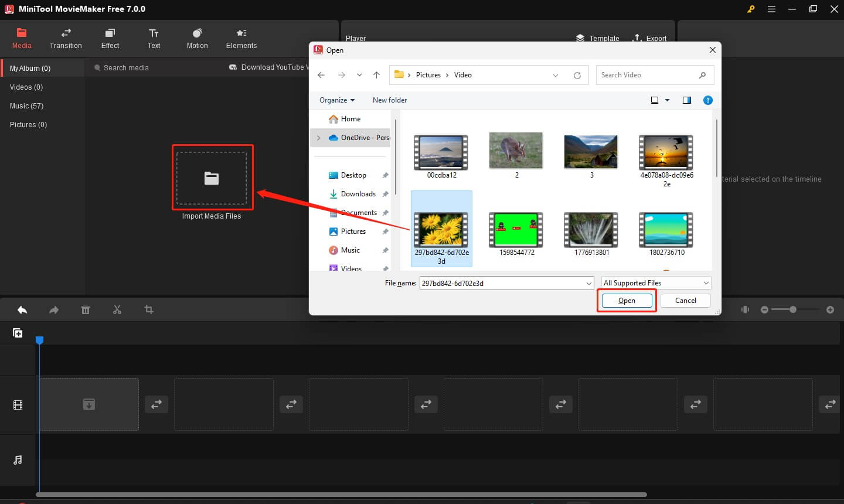Screen dimensions: 844x504
Task: Expand the Organize dropdown menu
Action: coord(337,100)
